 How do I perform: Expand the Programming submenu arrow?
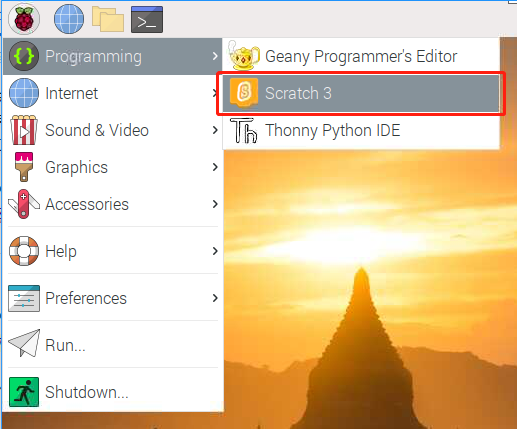pyautogui.click(x=215, y=56)
